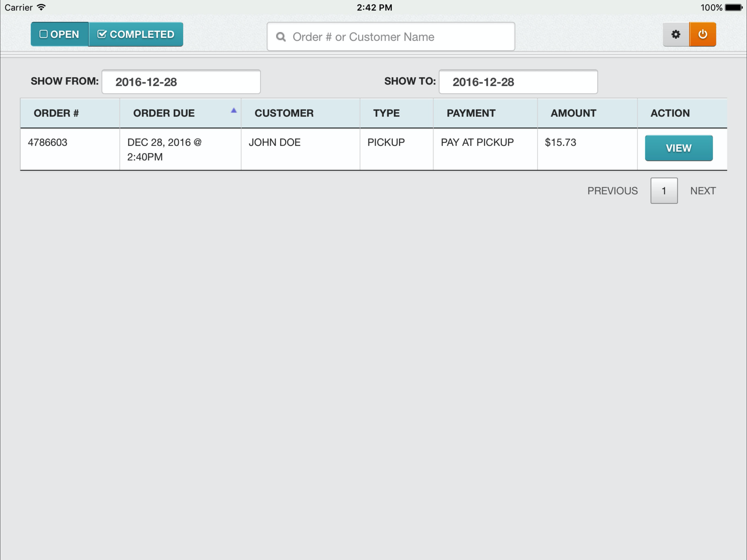747x560 pixels.
Task: Sort by ORDER DUE column header
Action: click(180, 113)
